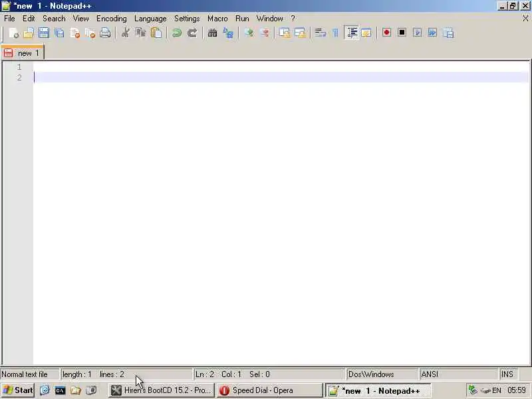Screen dimensions: 532x399
Task: Close document using menu bar X
Action: pos(525,19)
